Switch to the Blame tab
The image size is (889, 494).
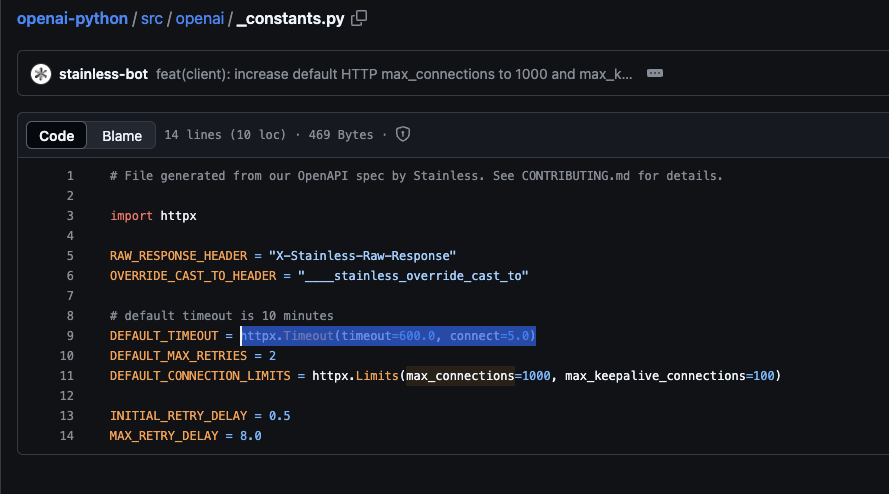click(122, 136)
